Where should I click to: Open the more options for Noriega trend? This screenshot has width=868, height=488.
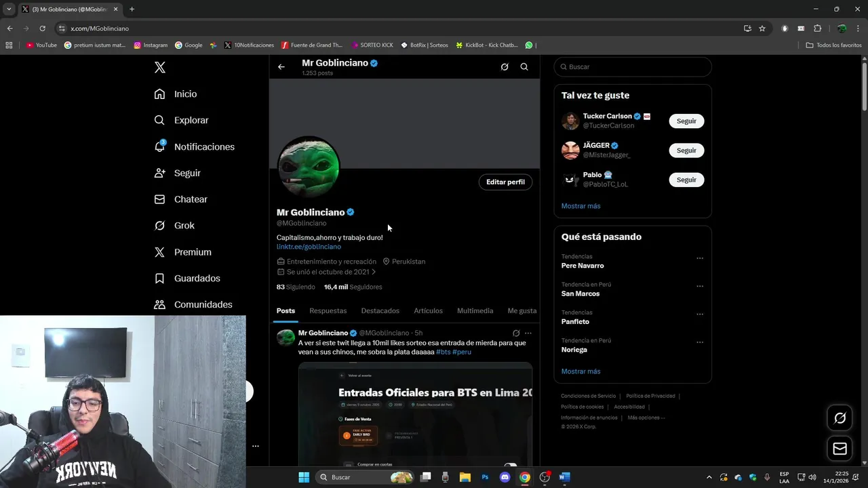(x=700, y=342)
